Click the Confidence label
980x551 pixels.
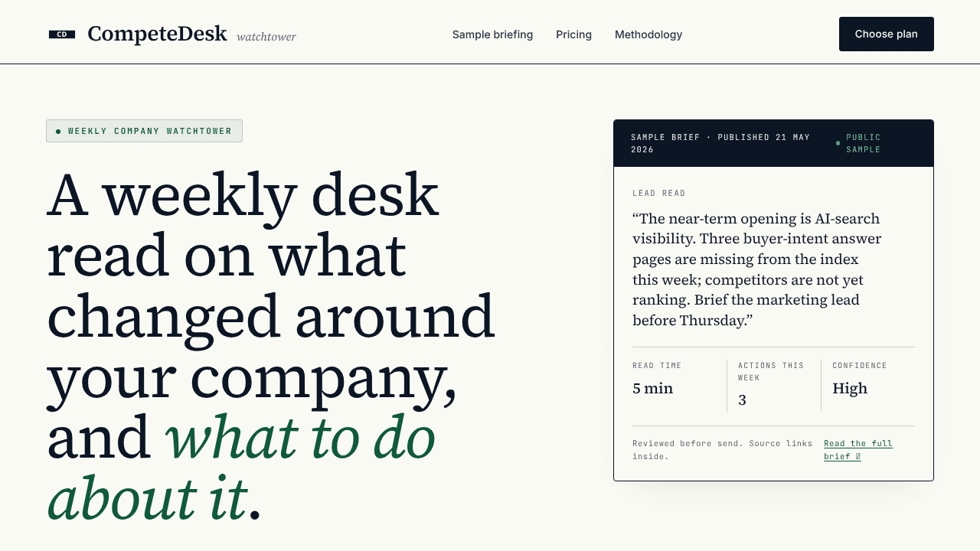(x=860, y=366)
